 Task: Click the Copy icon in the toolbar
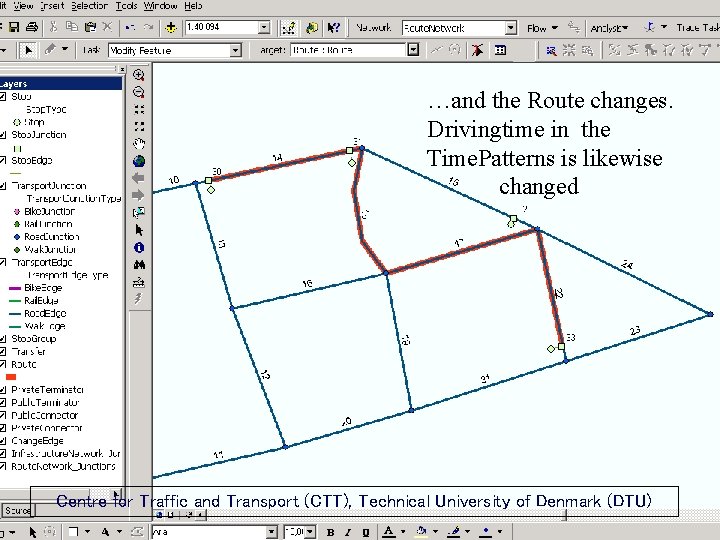pyautogui.click(x=71, y=27)
